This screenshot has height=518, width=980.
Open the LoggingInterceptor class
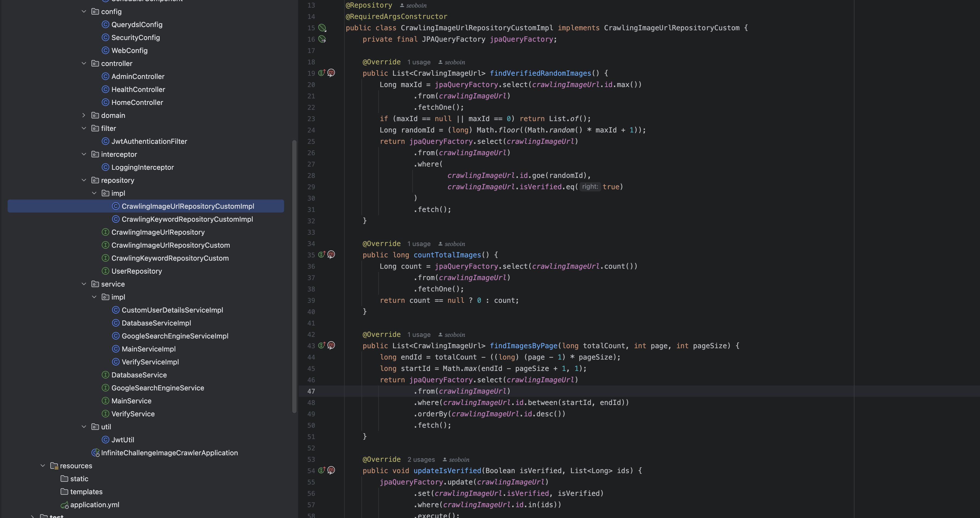point(143,167)
